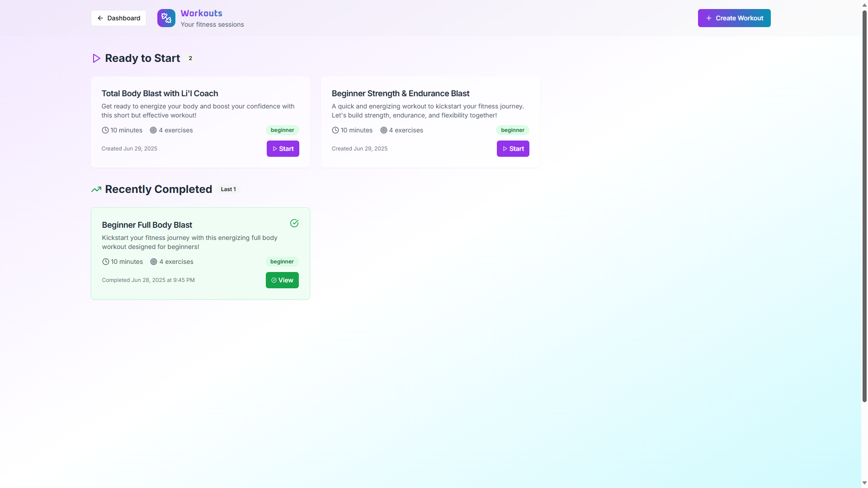
Task: View the completed Beginner Full Body Blast
Action: 282,280
